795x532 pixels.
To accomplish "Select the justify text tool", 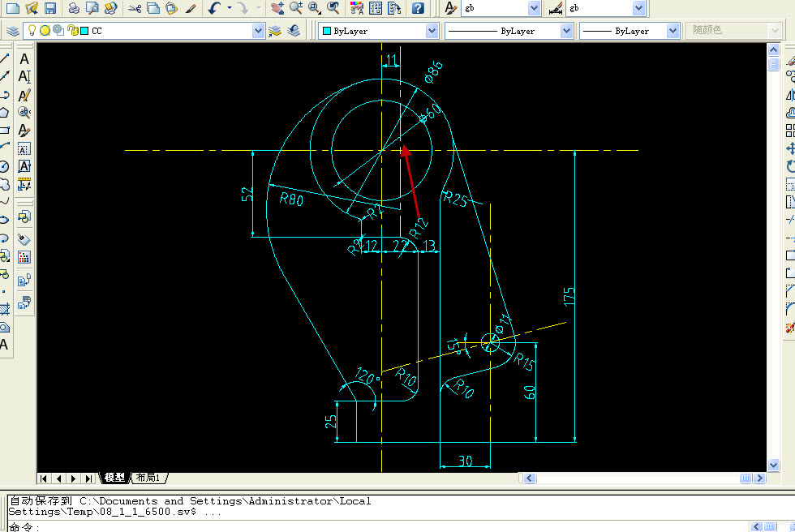I will click(x=24, y=166).
